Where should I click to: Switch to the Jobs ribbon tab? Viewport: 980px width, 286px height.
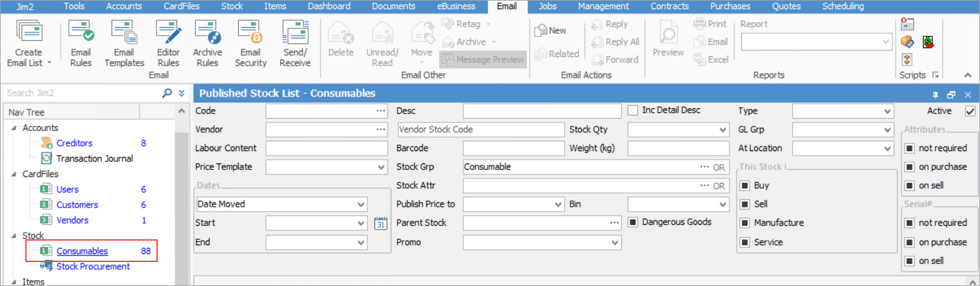(x=547, y=6)
